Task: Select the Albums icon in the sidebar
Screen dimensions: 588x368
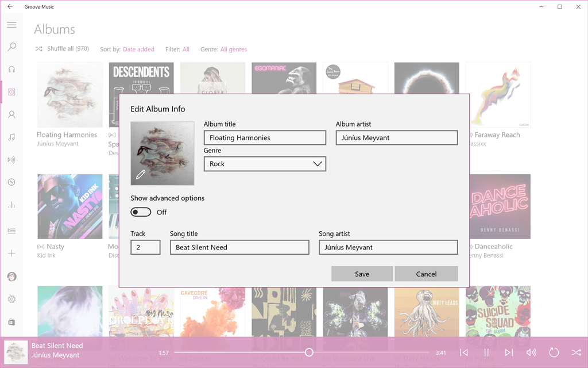Action: pyautogui.click(x=11, y=92)
